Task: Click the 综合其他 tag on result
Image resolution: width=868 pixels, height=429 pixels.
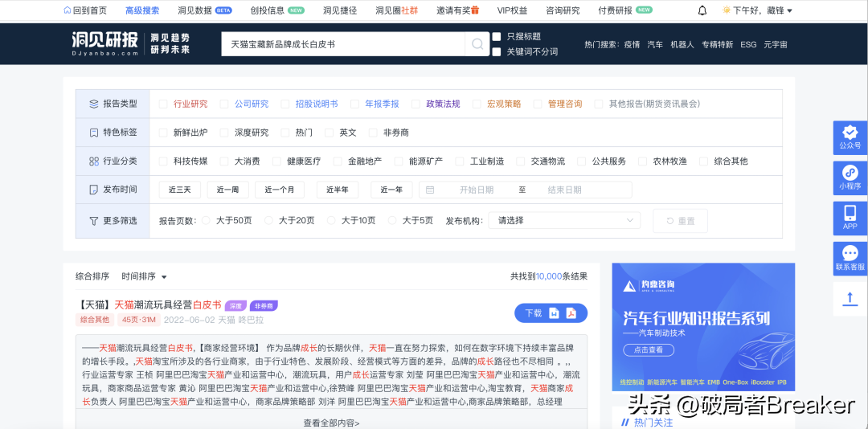Action: click(95, 320)
